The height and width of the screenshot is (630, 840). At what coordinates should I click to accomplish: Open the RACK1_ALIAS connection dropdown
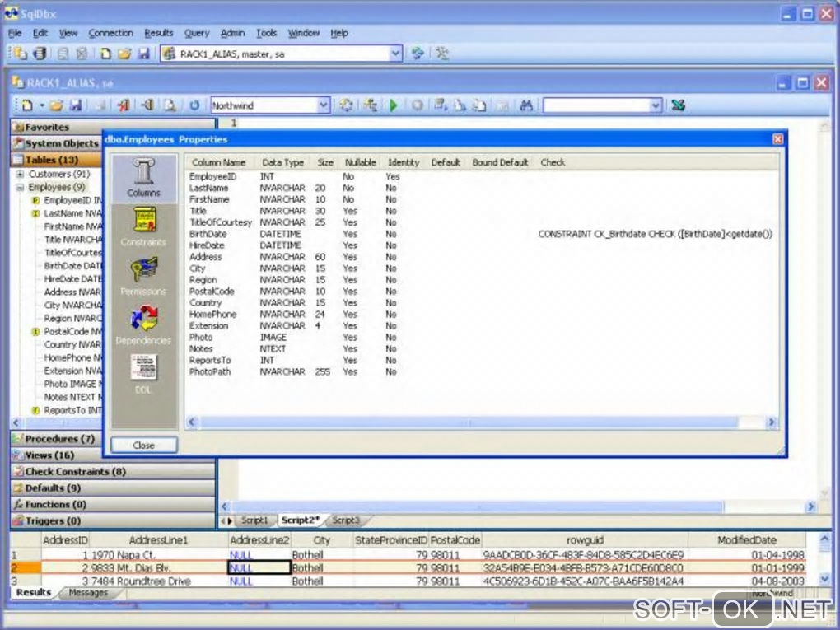coord(395,54)
